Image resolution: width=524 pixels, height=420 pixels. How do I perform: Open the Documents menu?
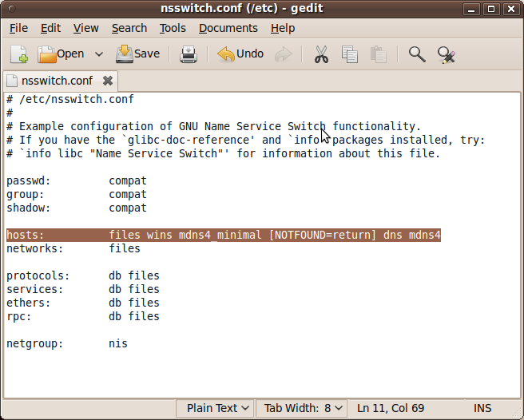(228, 28)
